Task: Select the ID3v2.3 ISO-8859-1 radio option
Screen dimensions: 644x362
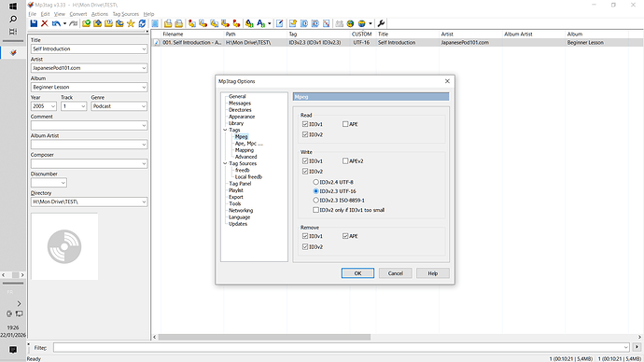Action: pyautogui.click(x=315, y=201)
